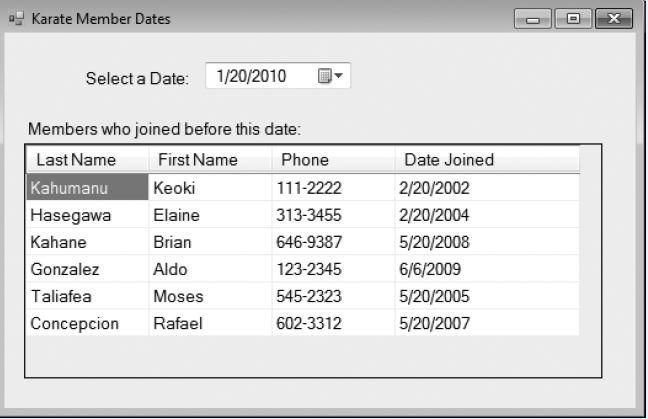Click the Date Joined column header
Image resolution: width=648 pixels, height=419 pixels.
[x=487, y=160]
